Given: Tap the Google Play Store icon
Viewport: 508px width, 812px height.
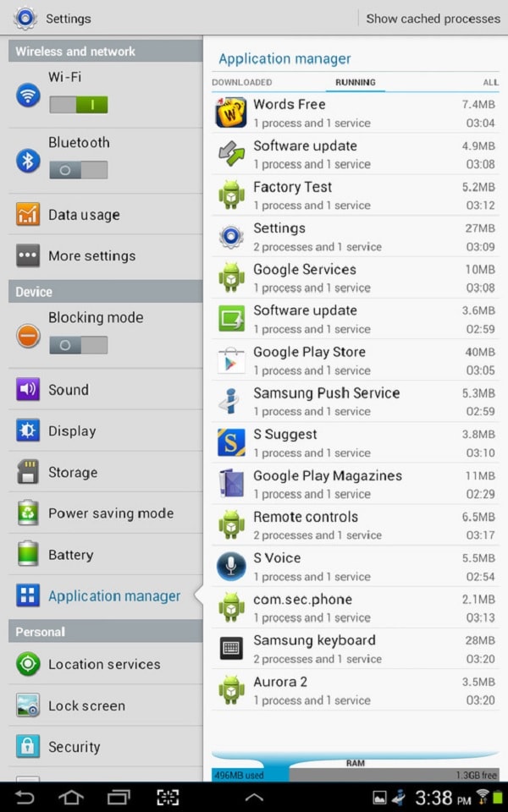Looking at the screenshot, I should (230, 360).
